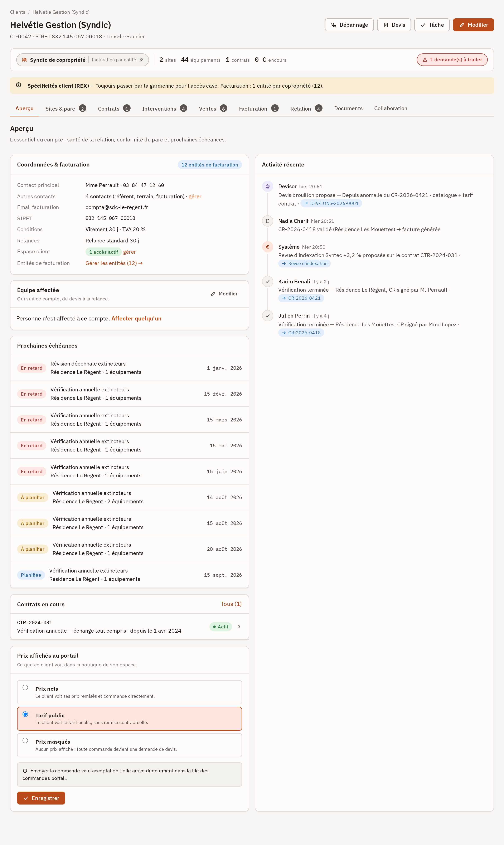Click the phone icon in Dépannage button
504x845 pixels.
pyautogui.click(x=334, y=25)
